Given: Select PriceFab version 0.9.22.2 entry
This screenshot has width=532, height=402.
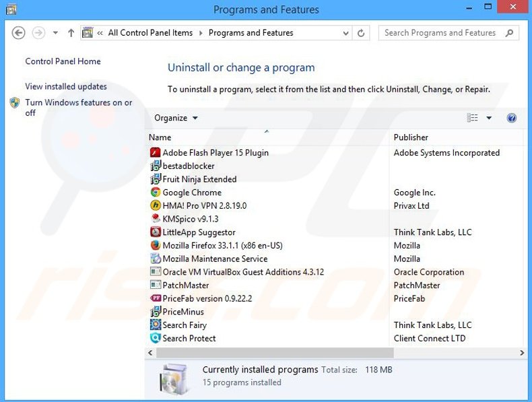Looking at the screenshot, I should (x=207, y=298).
